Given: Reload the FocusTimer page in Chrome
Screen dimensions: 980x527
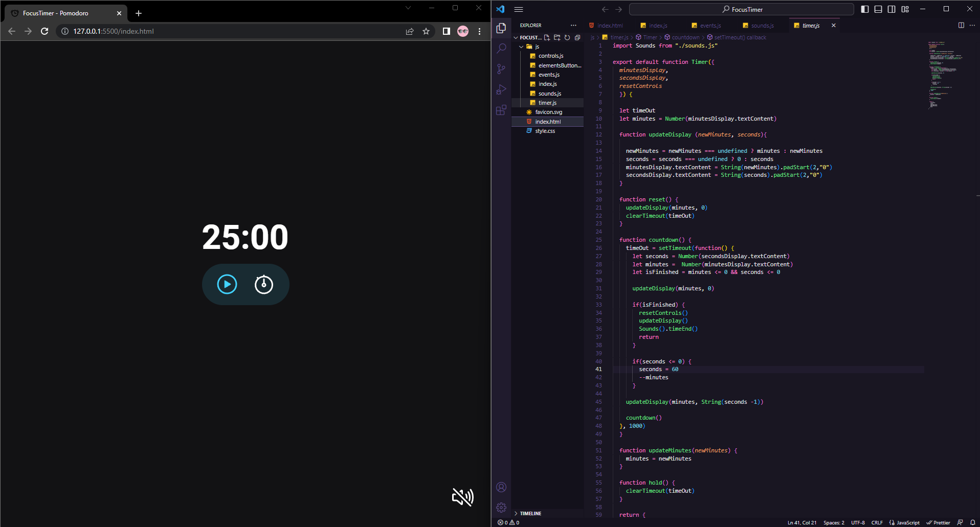Looking at the screenshot, I should coord(44,31).
